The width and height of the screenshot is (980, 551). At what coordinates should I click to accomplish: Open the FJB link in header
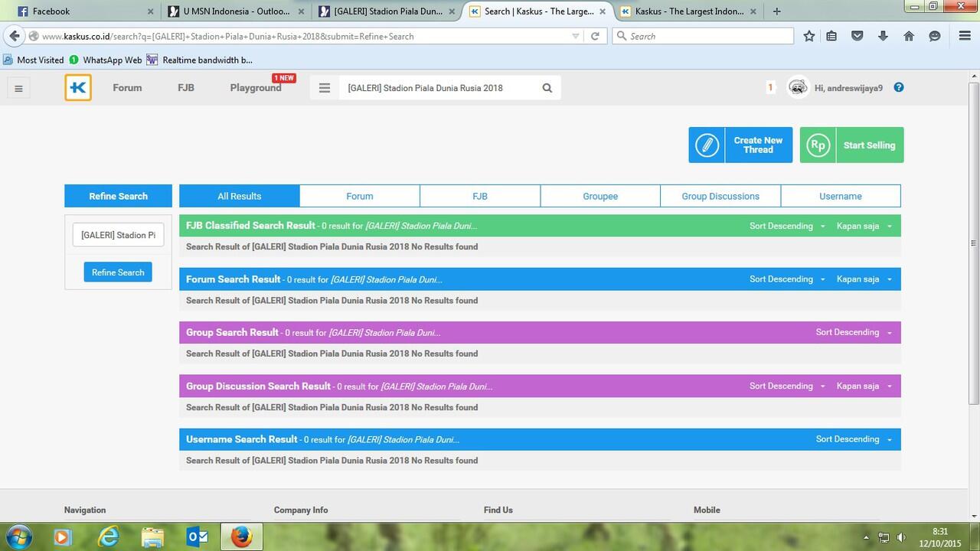click(x=186, y=88)
